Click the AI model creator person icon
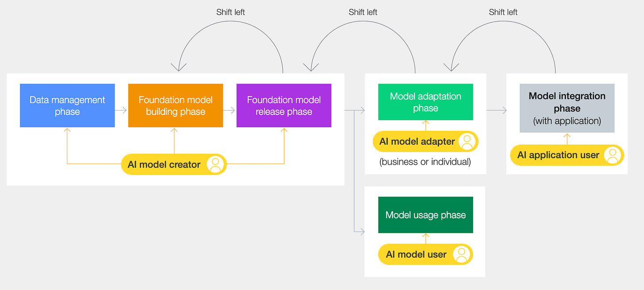Viewport: 644px width, 290px height. (215, 164)
